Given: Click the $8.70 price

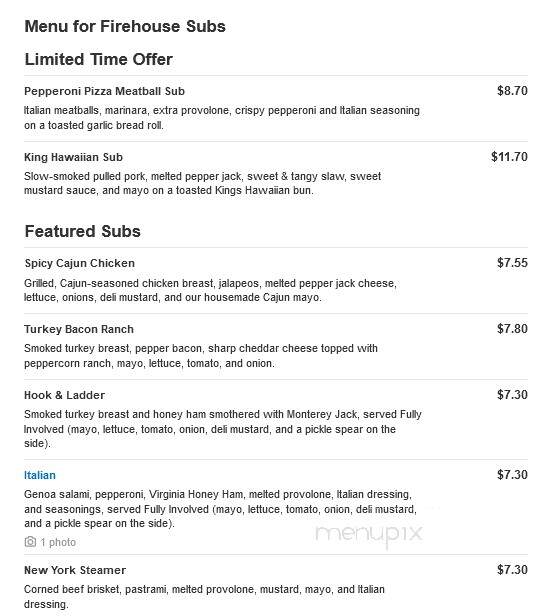Looking at the screenshot, I should coord(512,91).
